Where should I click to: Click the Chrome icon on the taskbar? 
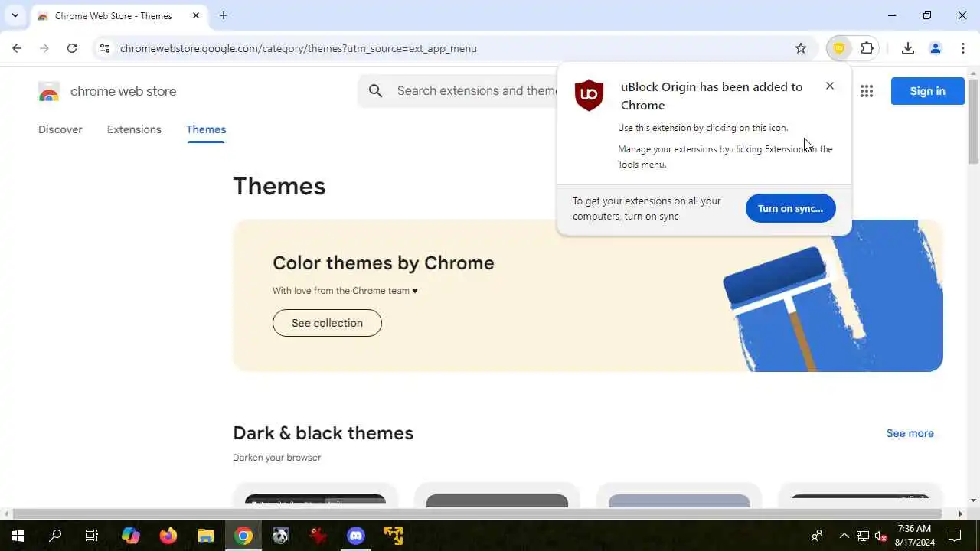coord(243,536)
